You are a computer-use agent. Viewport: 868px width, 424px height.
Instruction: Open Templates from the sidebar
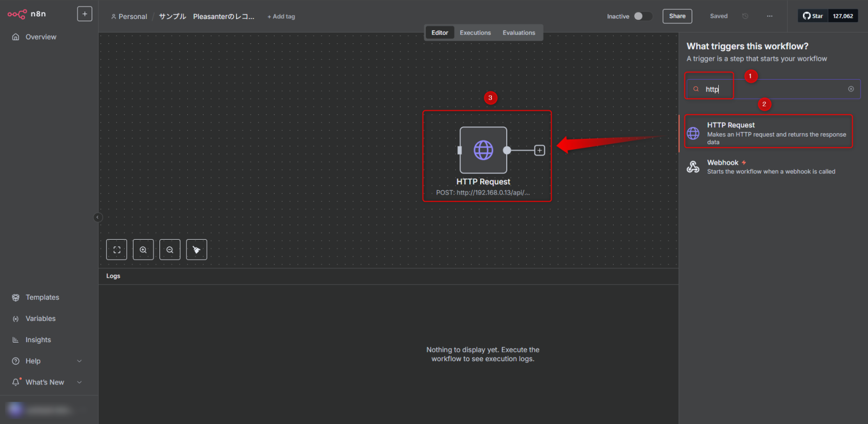pos(42,298)
